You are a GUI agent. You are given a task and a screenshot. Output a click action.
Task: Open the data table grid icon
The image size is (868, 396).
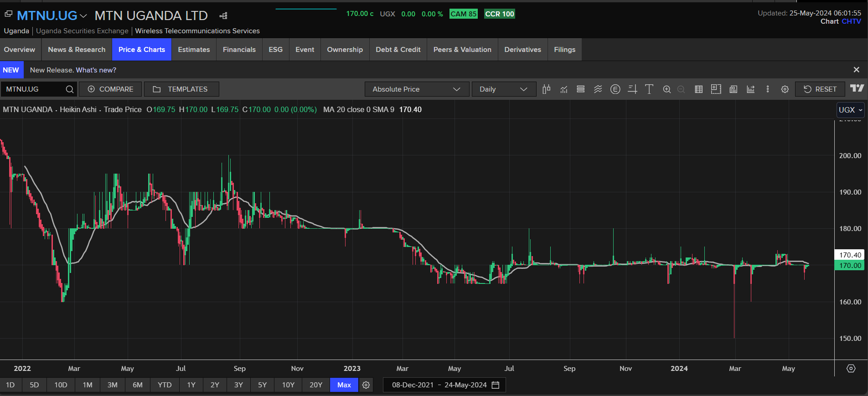[x=698, y=89]
